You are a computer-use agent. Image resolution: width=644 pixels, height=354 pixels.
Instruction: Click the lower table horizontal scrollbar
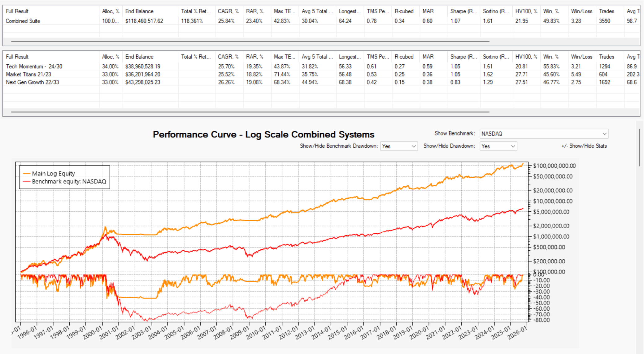coord(250,112)
